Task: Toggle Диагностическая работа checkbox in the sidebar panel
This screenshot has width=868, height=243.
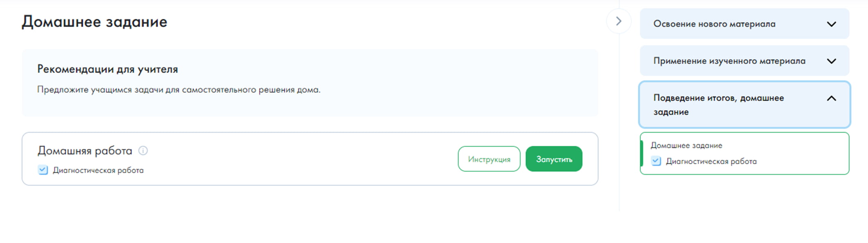Action: pos(656,161)
